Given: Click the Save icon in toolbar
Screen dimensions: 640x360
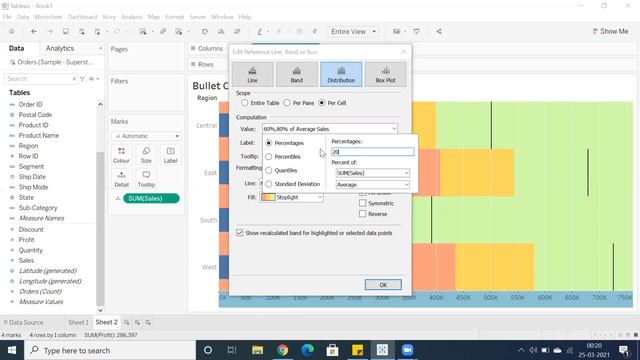Looking at the screenshot, I should coord(66,31).
